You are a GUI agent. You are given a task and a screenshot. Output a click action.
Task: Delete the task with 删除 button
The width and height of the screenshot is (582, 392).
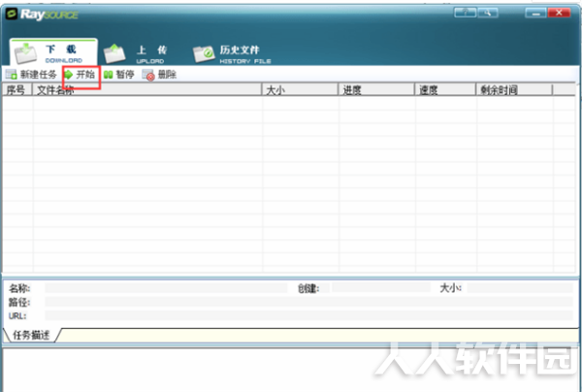coord(159,75)
